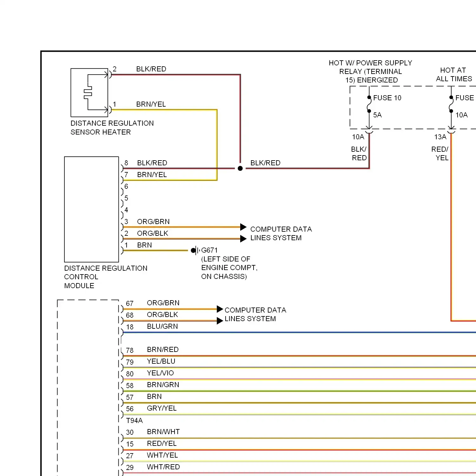Click the HOT AT ALL TIMES text

pyautogui.click(x=454, y=74)
